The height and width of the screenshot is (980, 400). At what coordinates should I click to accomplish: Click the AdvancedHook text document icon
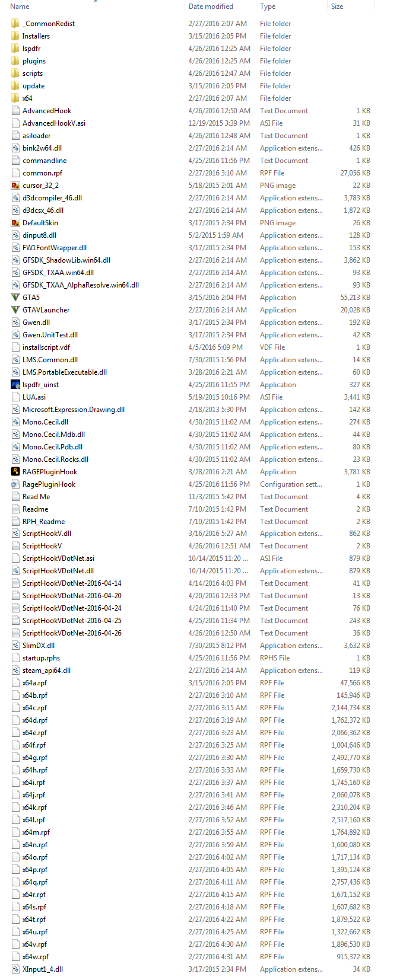coord(15,111)
